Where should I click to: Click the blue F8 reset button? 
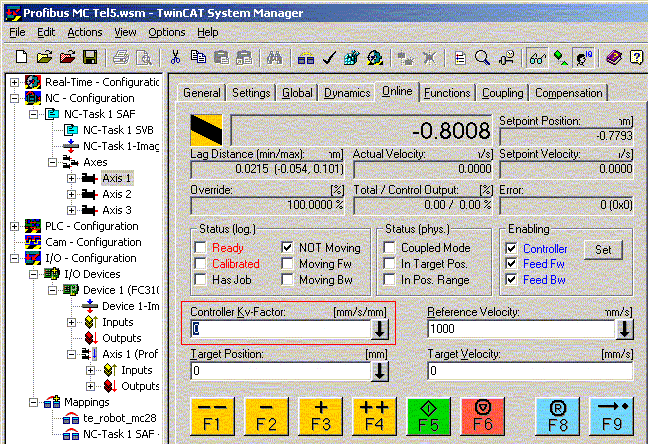[557, 417]
